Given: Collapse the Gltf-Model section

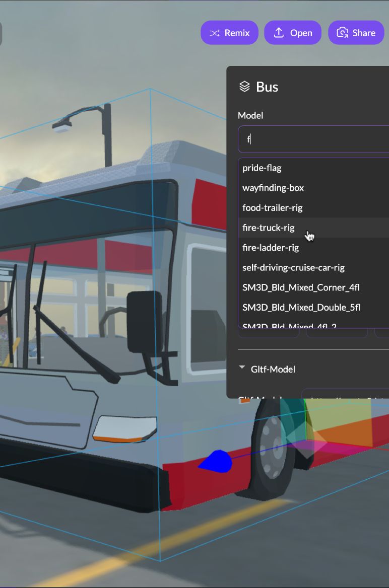Looking at the screenshot, I should click(242, 369).
